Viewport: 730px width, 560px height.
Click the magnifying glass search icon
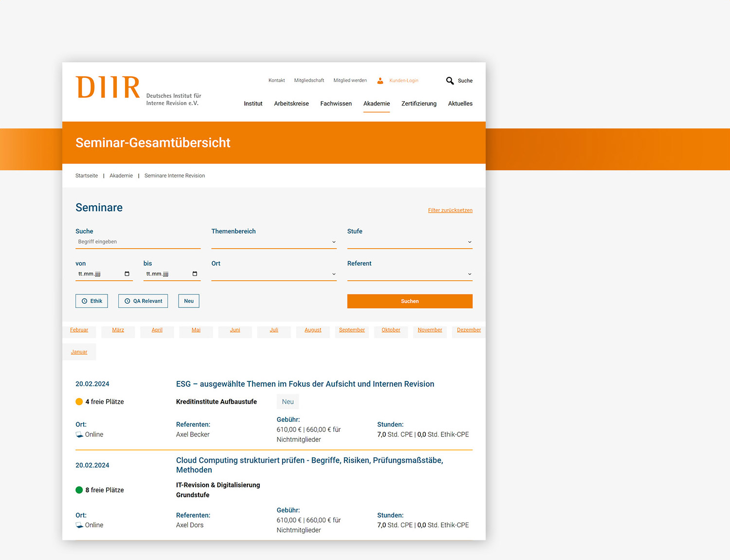(450, 81)
